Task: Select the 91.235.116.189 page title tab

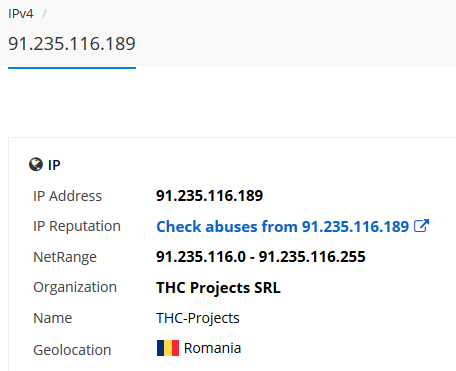Action: [72, 43]
